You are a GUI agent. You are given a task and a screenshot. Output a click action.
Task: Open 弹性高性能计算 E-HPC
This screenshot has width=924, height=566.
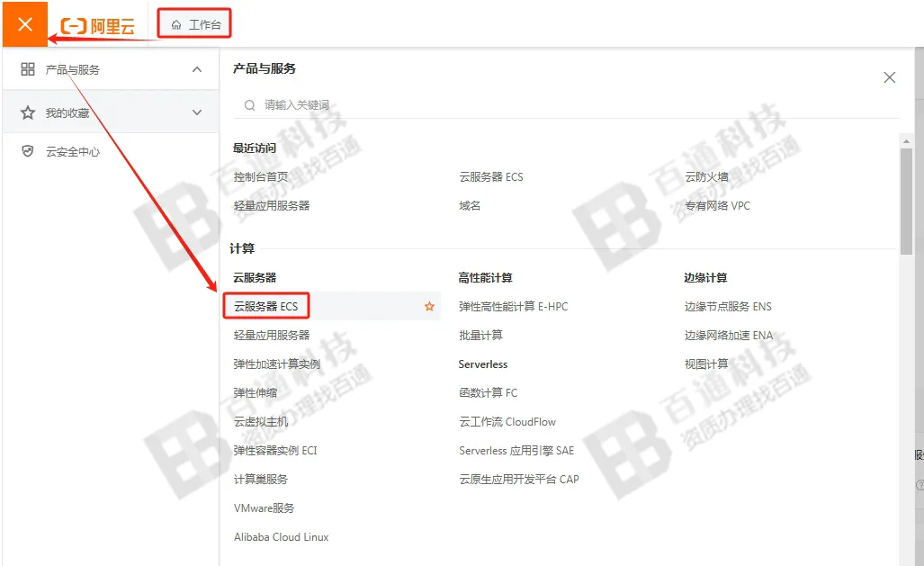(x=513, y=306)
